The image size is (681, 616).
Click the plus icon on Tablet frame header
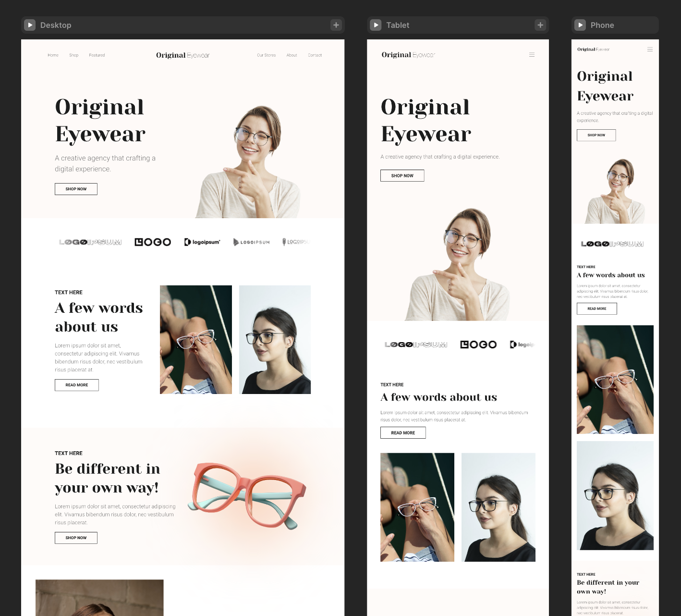pyautogui.click(x=540, y=25)
